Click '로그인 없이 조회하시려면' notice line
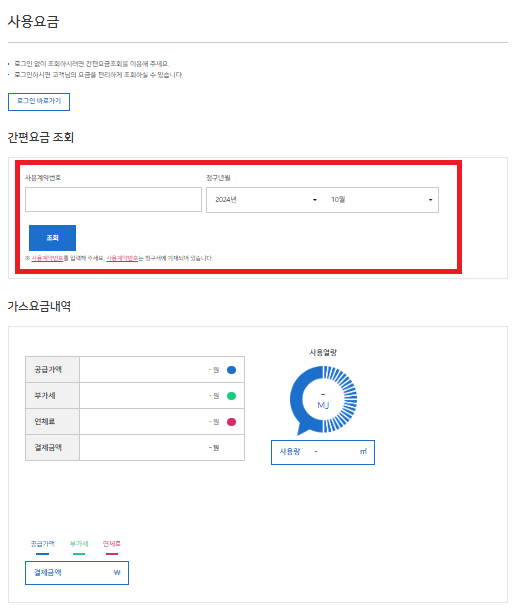 (x=91, y=64)
